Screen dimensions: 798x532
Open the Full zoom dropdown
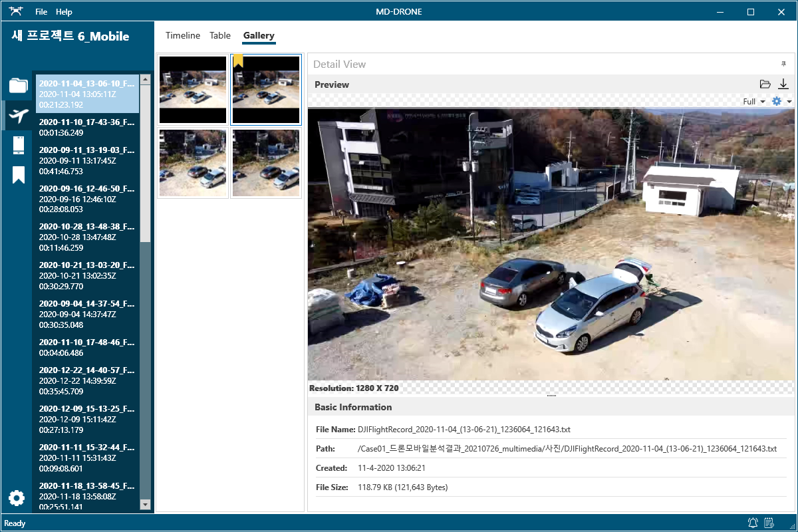(x=754, y=102)
